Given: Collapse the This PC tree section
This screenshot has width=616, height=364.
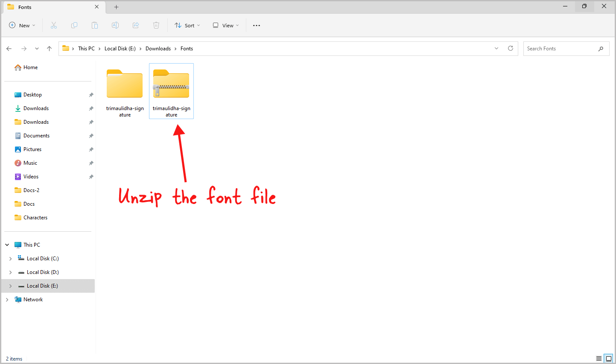Looking at the screenshot, I should point(7,245).
